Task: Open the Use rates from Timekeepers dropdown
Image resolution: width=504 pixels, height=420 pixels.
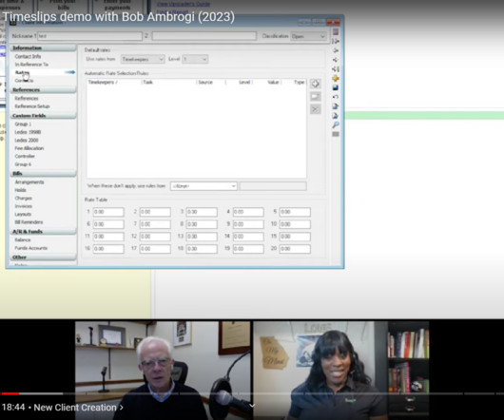Action: [x=143, y=59]
